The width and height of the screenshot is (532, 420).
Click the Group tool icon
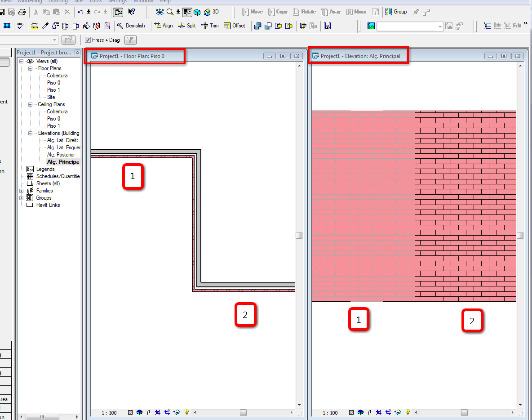[396, 12]
